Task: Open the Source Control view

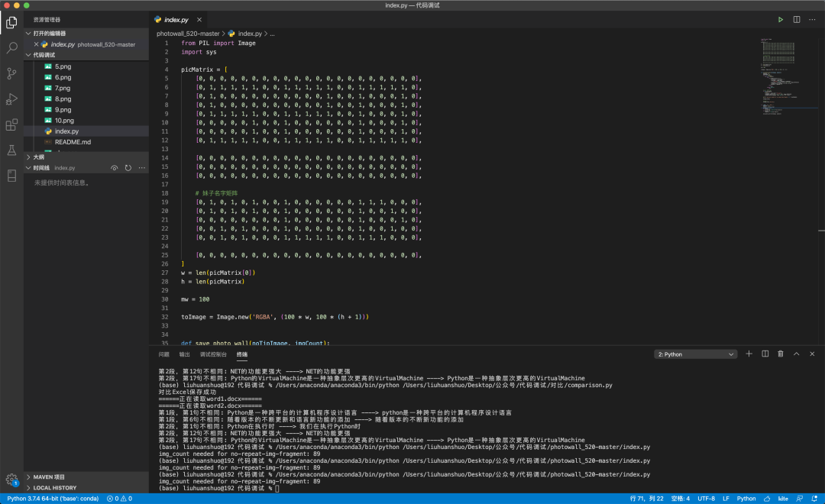Action: coord(11,73)
